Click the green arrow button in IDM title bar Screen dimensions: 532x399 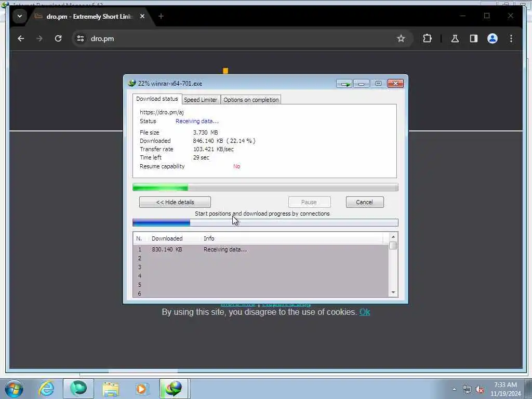tap(345, 84)
